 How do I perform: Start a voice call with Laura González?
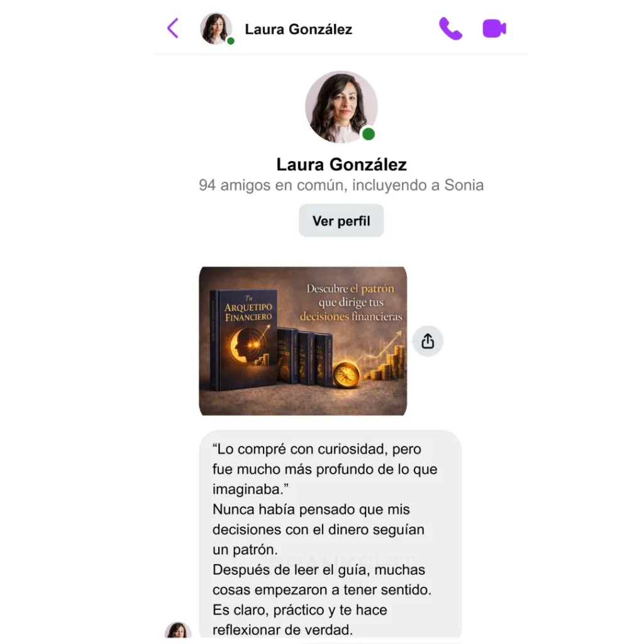[x=450, y=28]
